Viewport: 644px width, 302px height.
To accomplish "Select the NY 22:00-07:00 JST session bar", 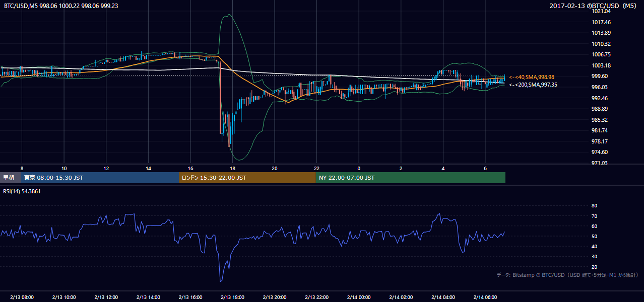I will [x=411, y=178].
